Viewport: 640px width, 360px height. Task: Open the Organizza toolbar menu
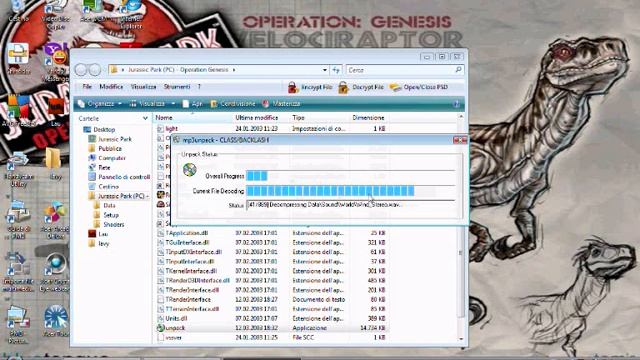[x=99, y=104]
